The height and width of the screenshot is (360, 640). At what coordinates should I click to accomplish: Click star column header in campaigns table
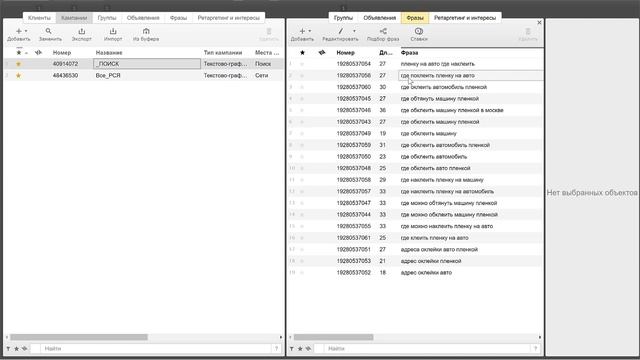tap(18, 53)
